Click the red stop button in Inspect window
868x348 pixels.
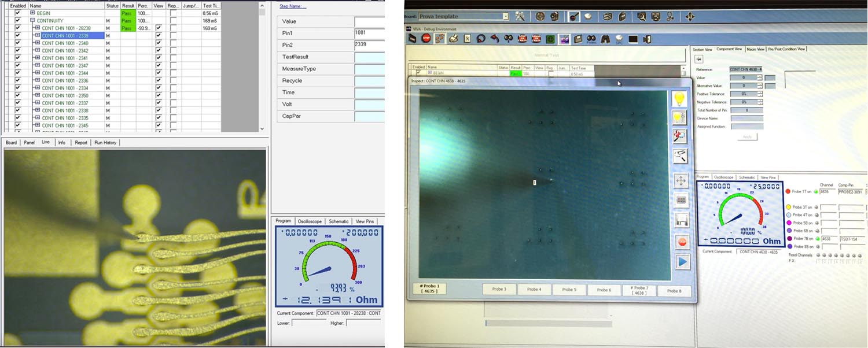tap(682, 242)
